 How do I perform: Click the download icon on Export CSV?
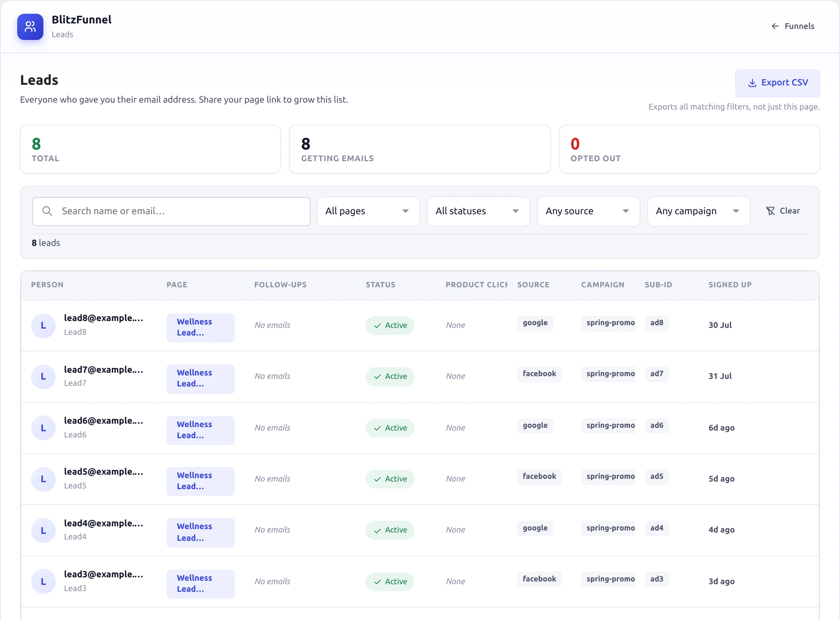pos(752,83)
